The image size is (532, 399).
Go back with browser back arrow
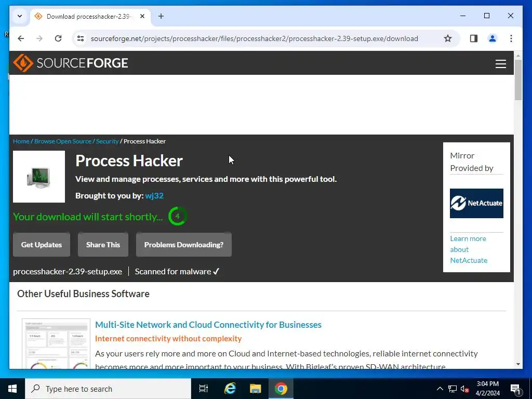point(21,38)
